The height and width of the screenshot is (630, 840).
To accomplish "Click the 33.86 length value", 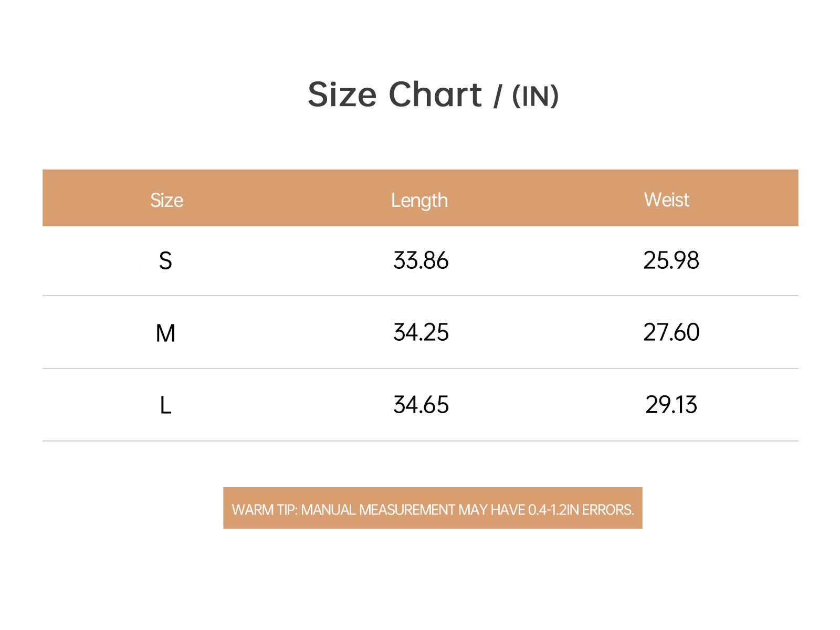I will tap(421, 260).
